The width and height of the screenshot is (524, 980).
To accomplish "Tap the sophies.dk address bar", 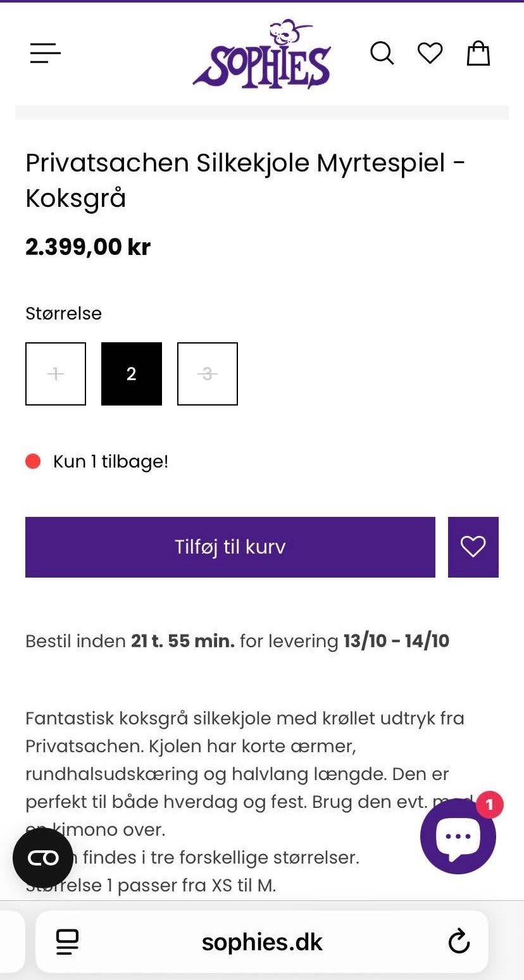I will [x=262, y=942].
